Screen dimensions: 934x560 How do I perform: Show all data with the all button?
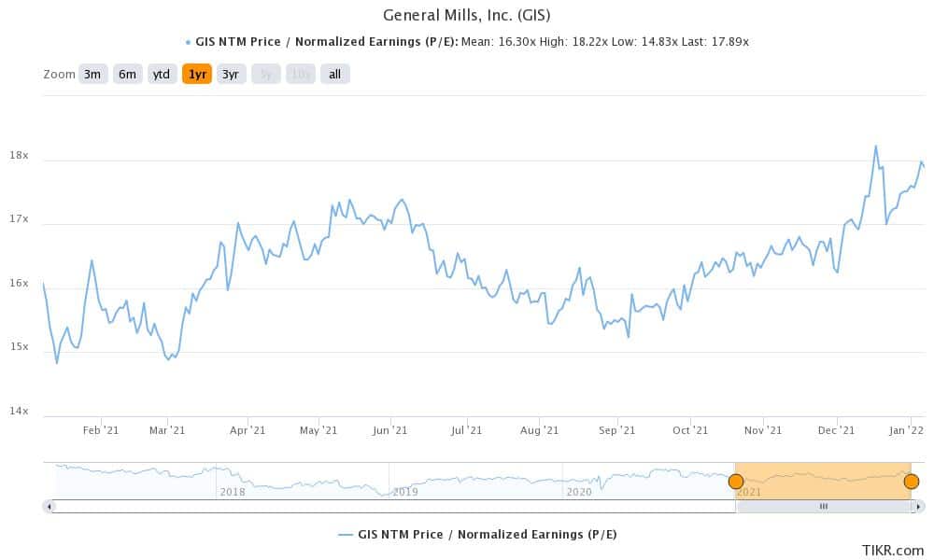334,75
